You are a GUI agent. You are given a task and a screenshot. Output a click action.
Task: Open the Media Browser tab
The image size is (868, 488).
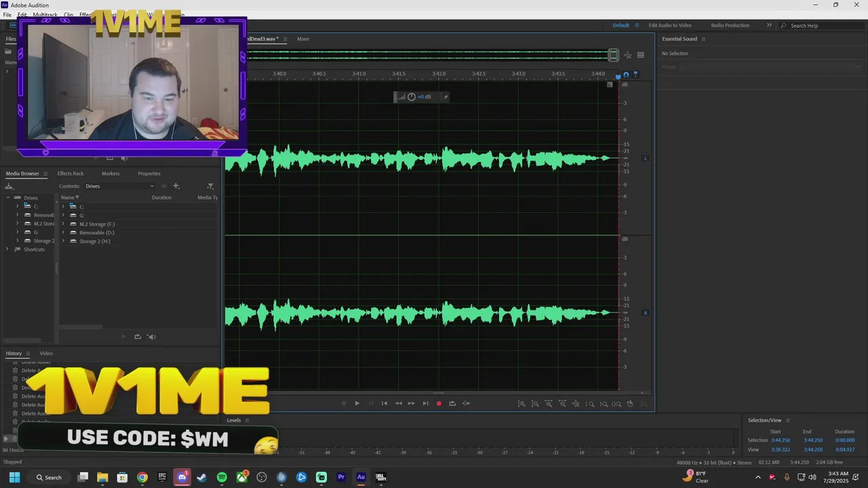(22, 174)
